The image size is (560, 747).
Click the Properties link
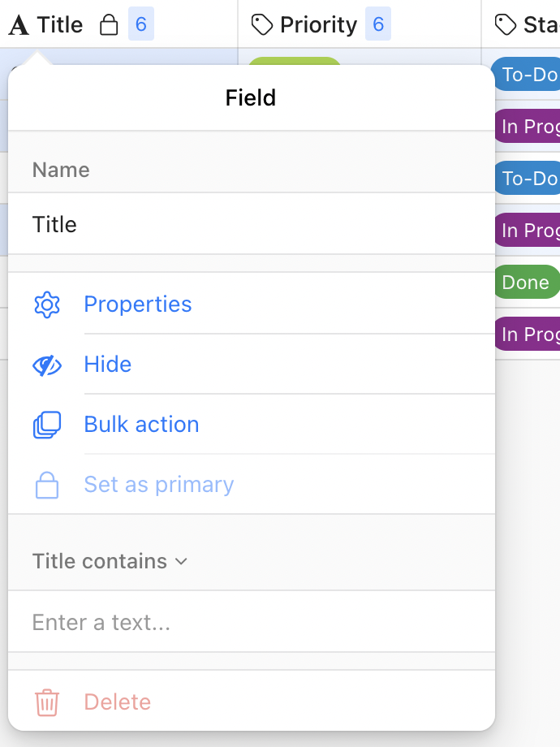pyautogui.click(x=138, y=303)
